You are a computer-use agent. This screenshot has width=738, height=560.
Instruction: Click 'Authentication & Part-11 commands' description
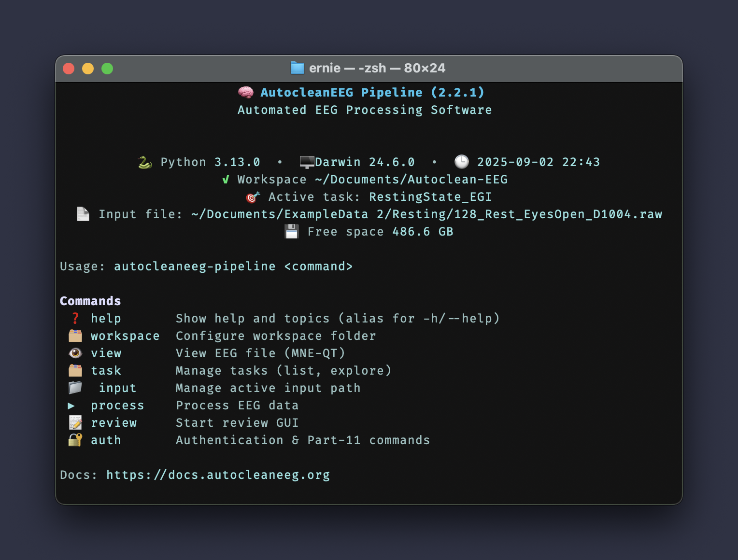(303, 440)
